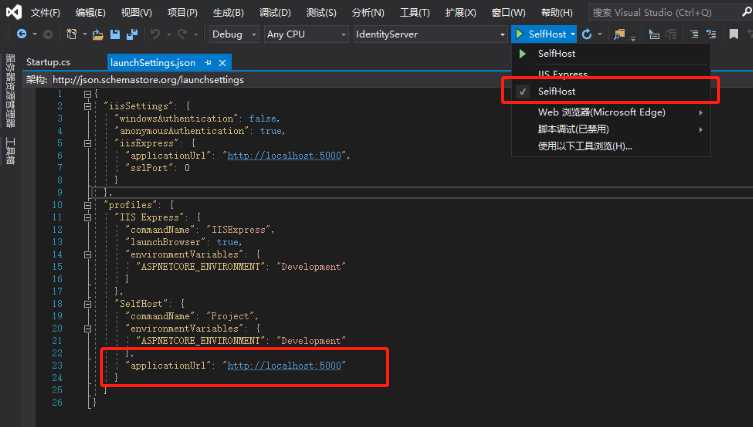The height and width of the screenshot is (427, 753).
Task: Click the decrease indent icon
Action: point(694,35)
